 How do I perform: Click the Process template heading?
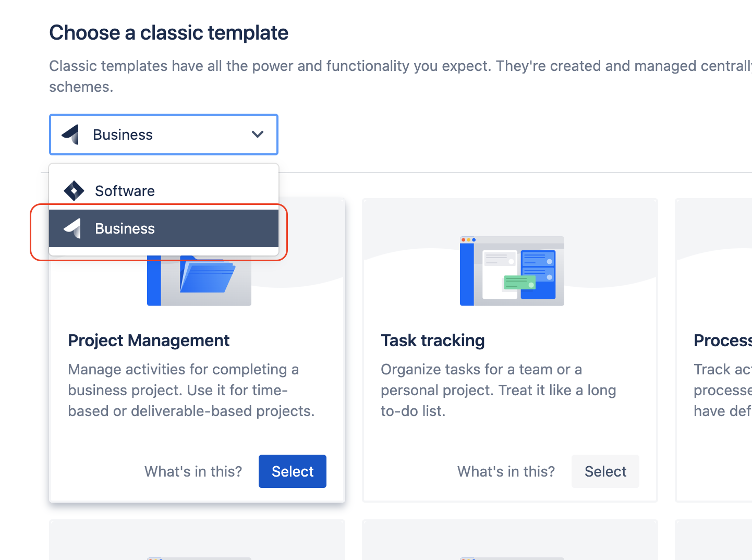[x=723, y=340]
